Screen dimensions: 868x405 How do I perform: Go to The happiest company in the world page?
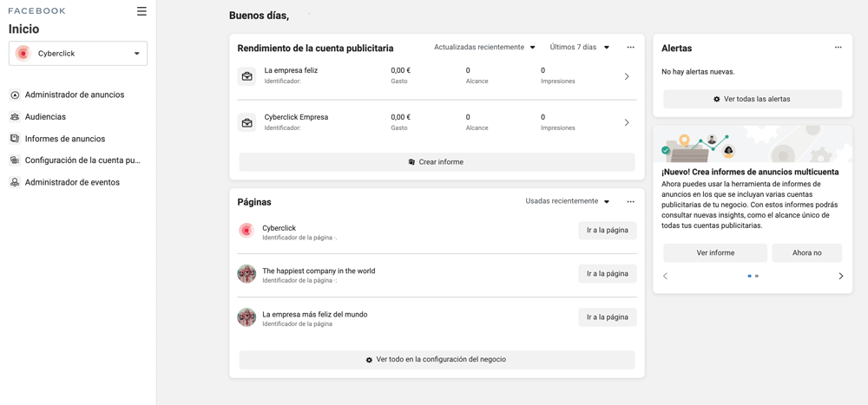tap(608, 274)
